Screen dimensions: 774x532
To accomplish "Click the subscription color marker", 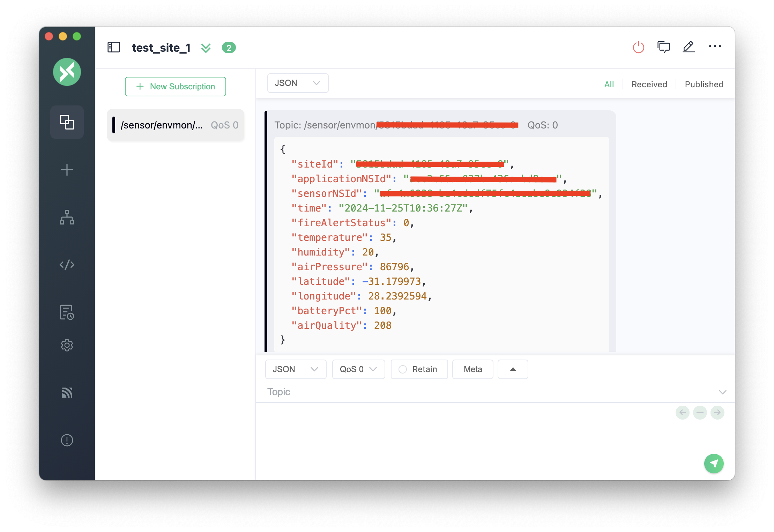I will coord(114,125).
